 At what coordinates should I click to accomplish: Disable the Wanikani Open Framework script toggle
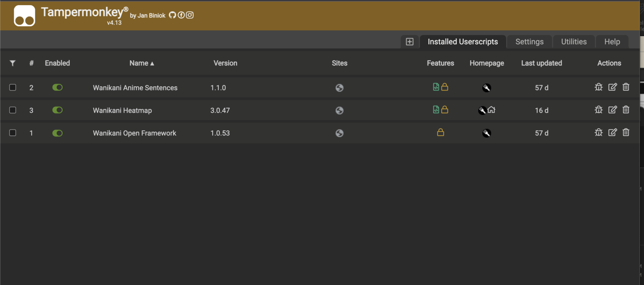point(57,133)
